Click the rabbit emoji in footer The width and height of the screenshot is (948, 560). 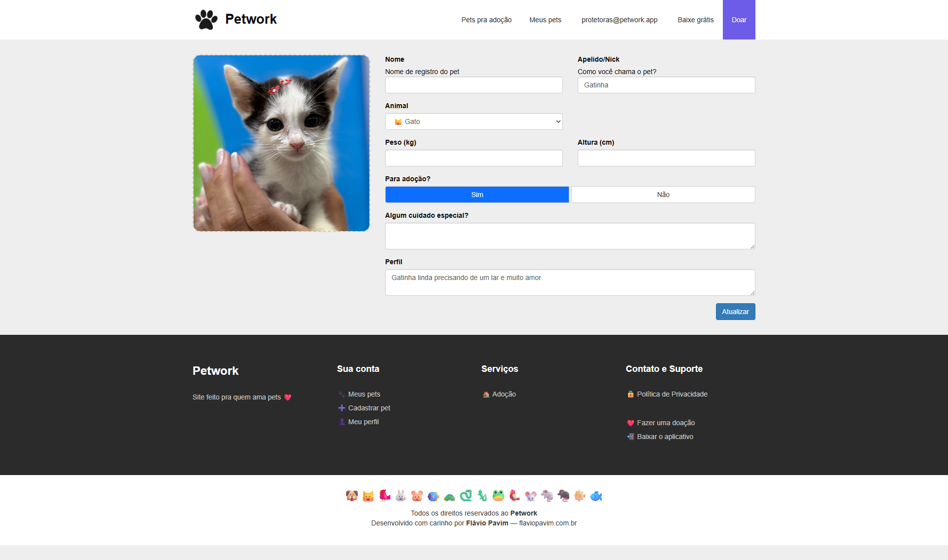pyautogui.click(x=401, y=496)
